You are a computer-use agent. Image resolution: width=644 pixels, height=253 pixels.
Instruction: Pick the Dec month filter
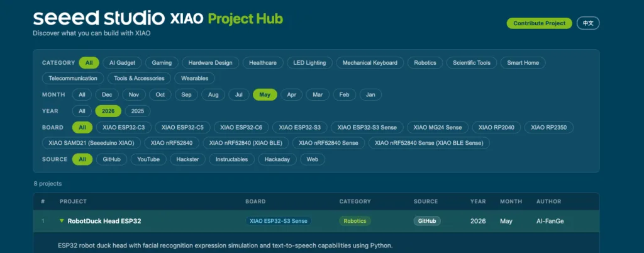pyautogui.click(x=107, y=95)
